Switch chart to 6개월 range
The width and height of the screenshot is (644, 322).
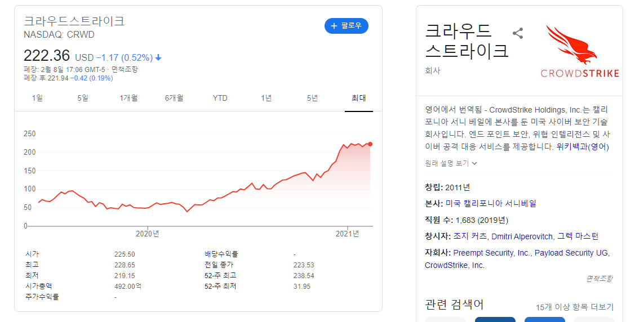(x=174, y=98)
